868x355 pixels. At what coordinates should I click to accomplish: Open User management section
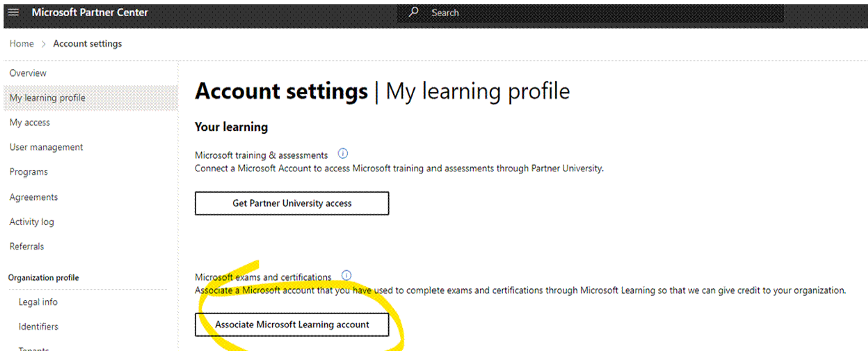[x=46, y=147]
